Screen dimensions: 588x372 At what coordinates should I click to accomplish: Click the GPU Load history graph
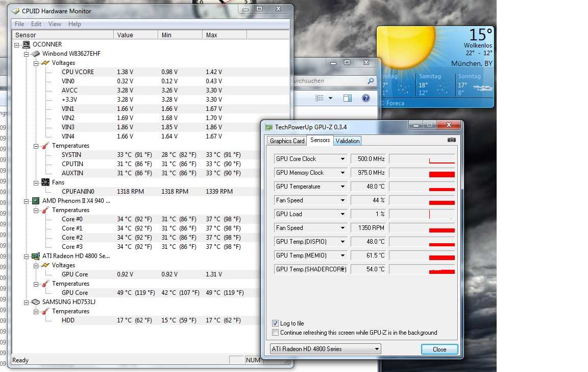point(422,214)
